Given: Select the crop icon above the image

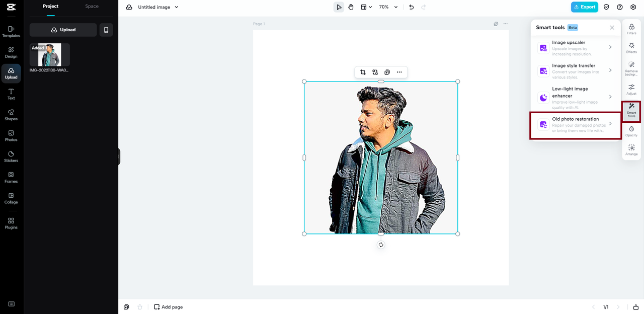Looking at the screenshot, I should click(363, 72).
